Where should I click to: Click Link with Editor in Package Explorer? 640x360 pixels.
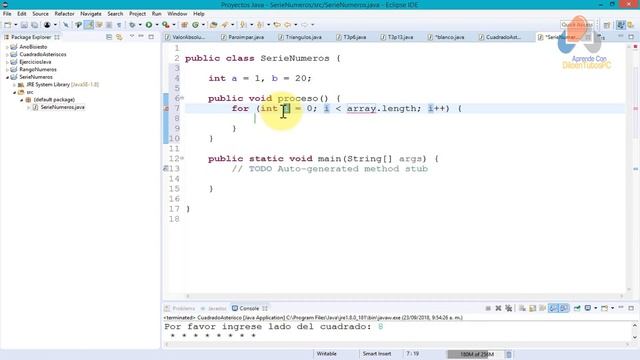119,37
